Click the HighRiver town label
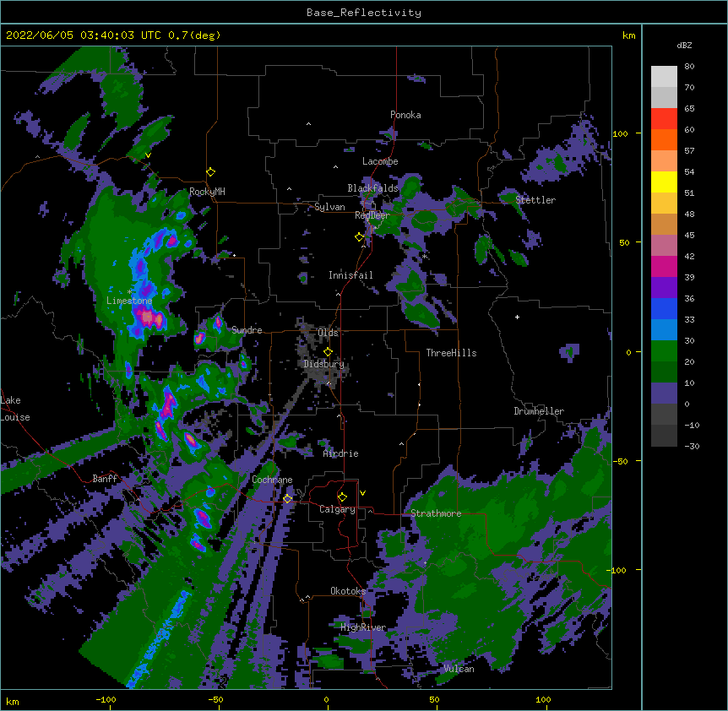 [363, 627]
